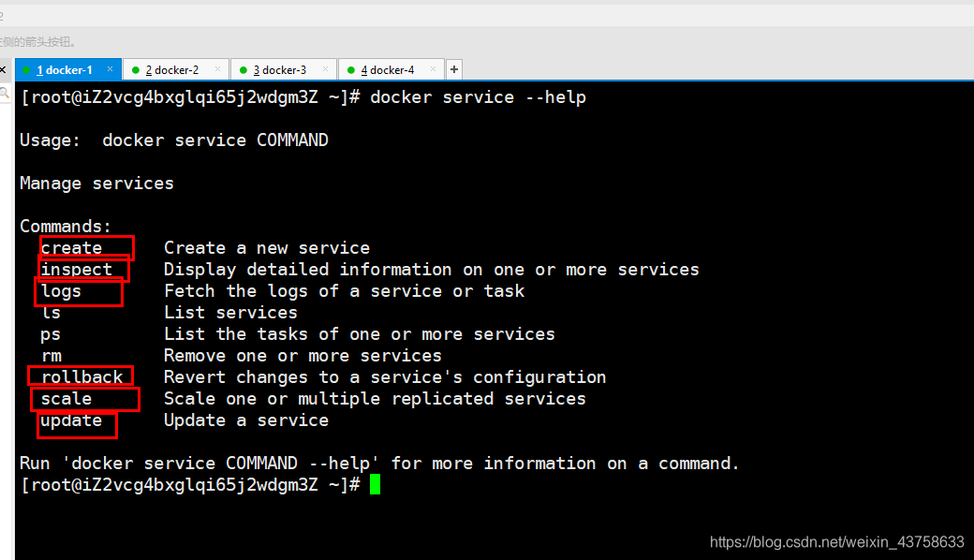The image size is (974, 560).
Task: Click the 'create' command text
Action: click(x=71, y=248)
